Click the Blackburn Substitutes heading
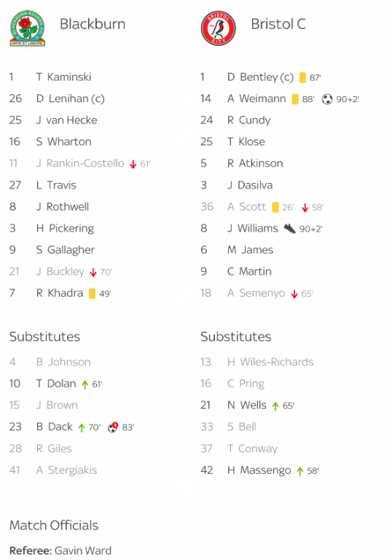The image size is (392, 560). [44, 337]
